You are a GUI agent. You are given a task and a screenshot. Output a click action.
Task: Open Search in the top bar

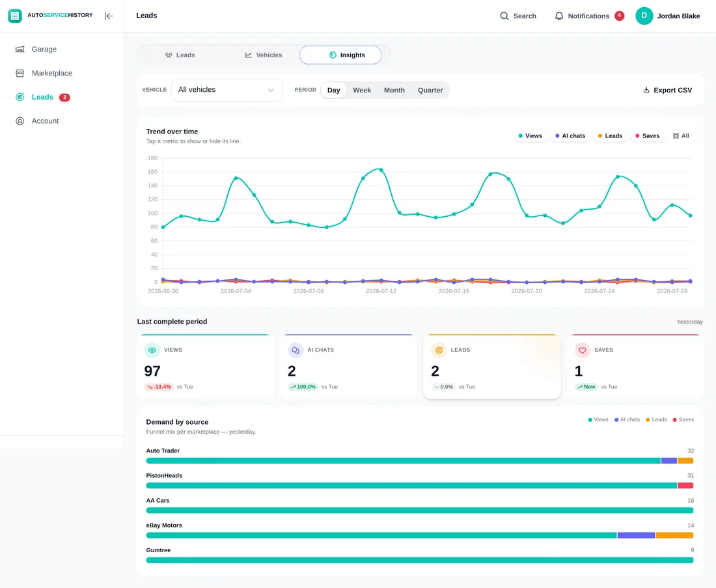coord(518,16)
